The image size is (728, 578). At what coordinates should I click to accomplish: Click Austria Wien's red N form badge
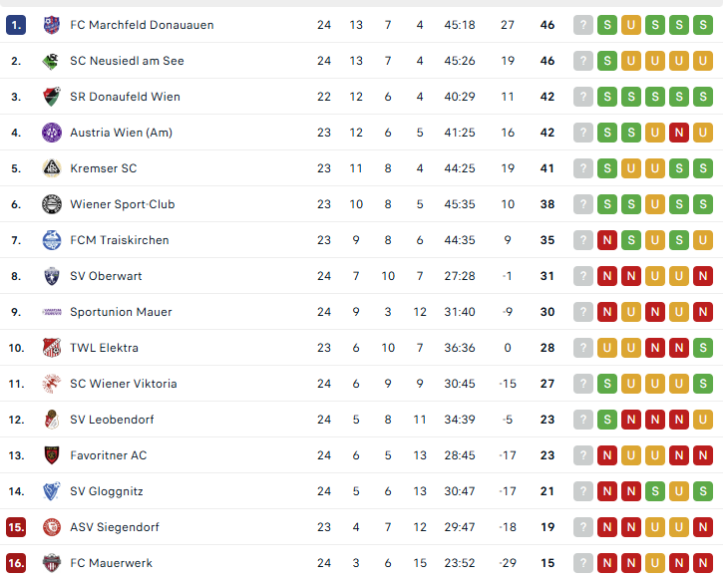pyautogui.click(x=679, y=133)
